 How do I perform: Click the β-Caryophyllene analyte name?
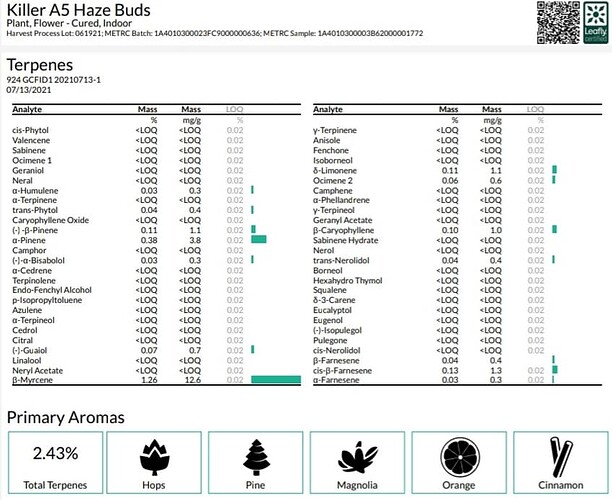[343, 230]
